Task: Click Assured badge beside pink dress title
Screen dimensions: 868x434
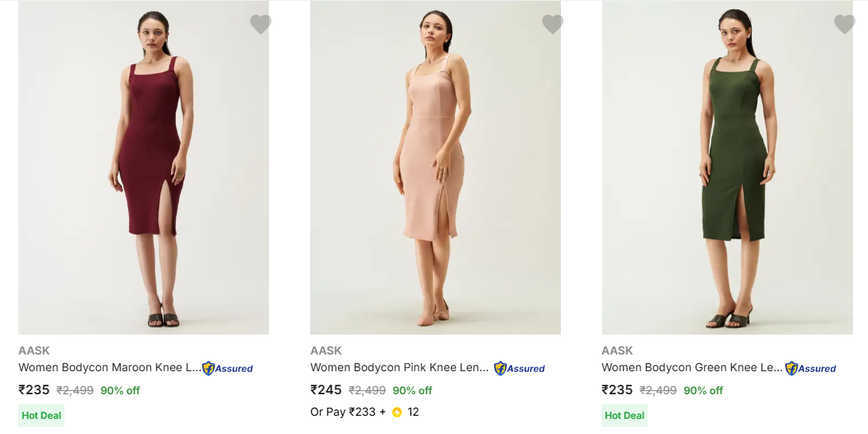Action: [x=520, y=368]
